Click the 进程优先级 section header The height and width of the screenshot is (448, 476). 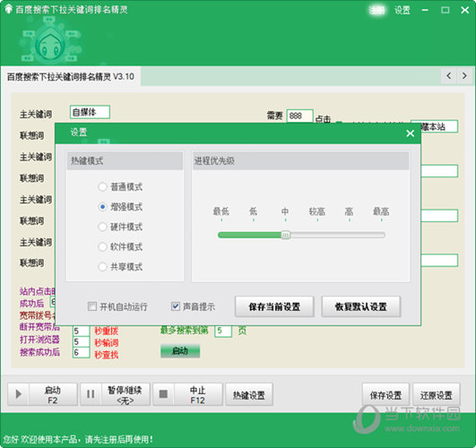[301, 160]
